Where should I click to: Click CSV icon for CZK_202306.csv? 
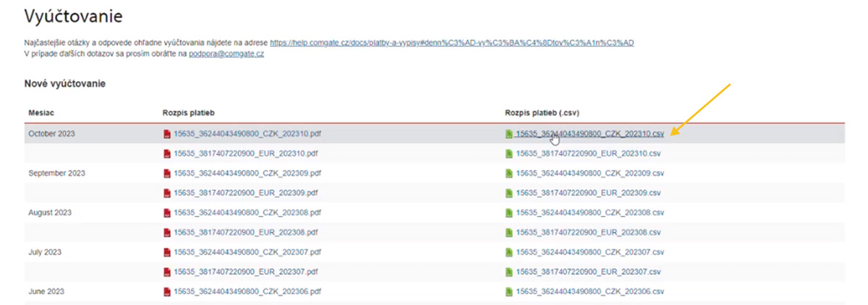pos(510,291)
